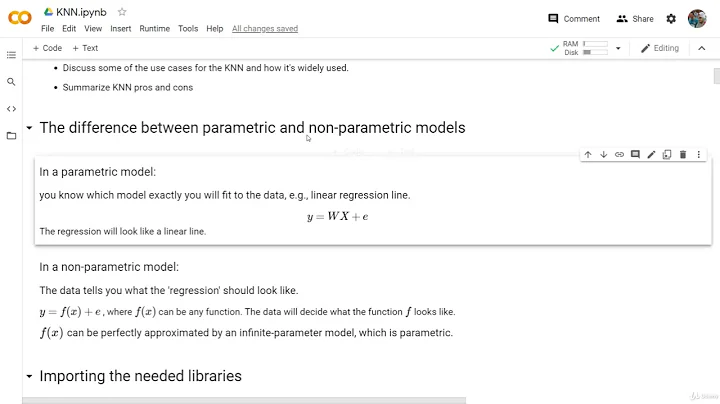
Task: Collapse the parametric and non-parametric models section
Action: click(x=29, y=128)
